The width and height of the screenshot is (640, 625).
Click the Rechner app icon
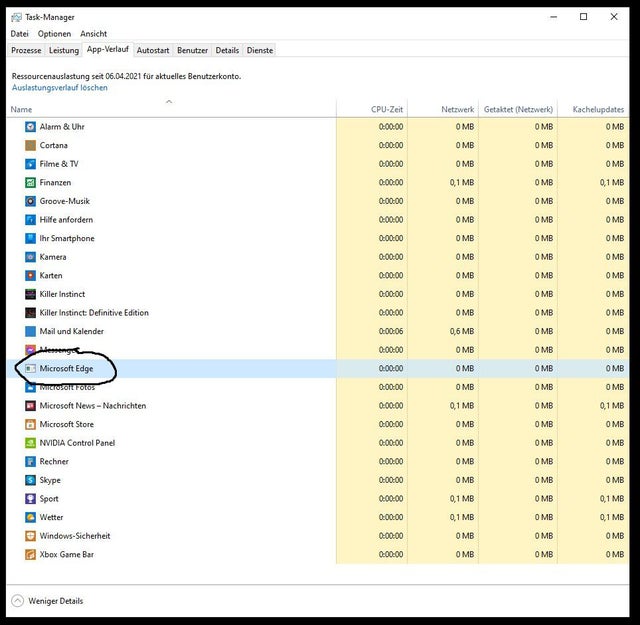[x=30, y=461]
